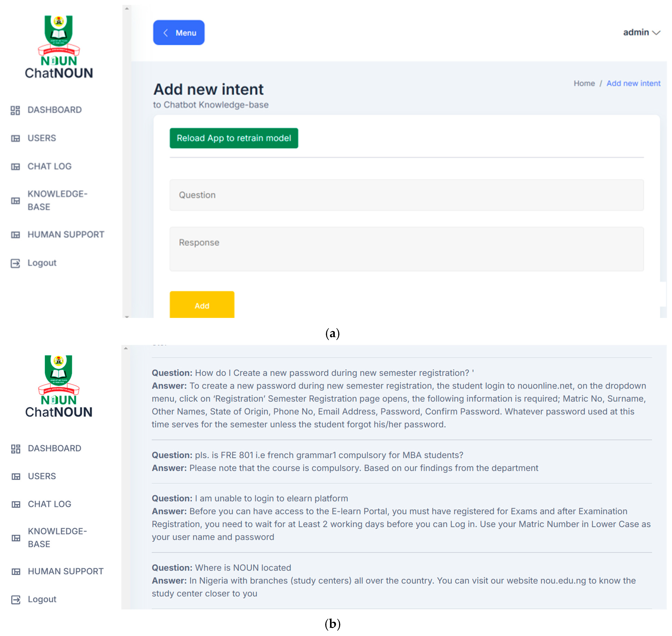Image resolution: width=672 pixels, height=636 pixels.
Task: Click the Human Support icon in upper sidebar
Action: coord(15,235)
